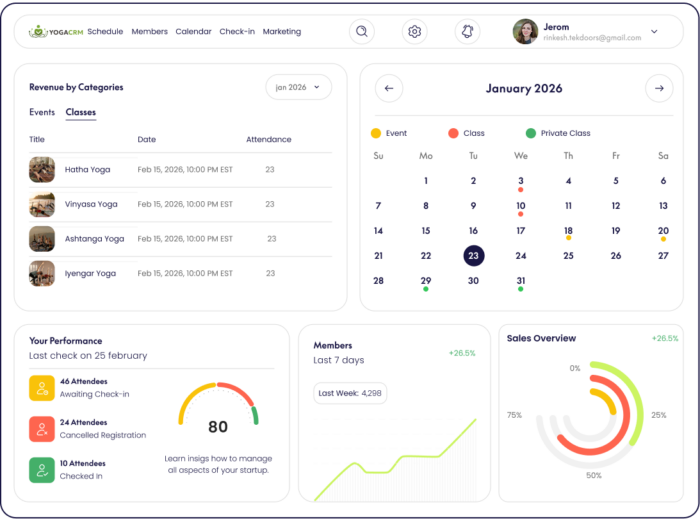Screen dimensions: 700x519
Task: Click the January 2026 calendar title
Action: tap(524, 88)
